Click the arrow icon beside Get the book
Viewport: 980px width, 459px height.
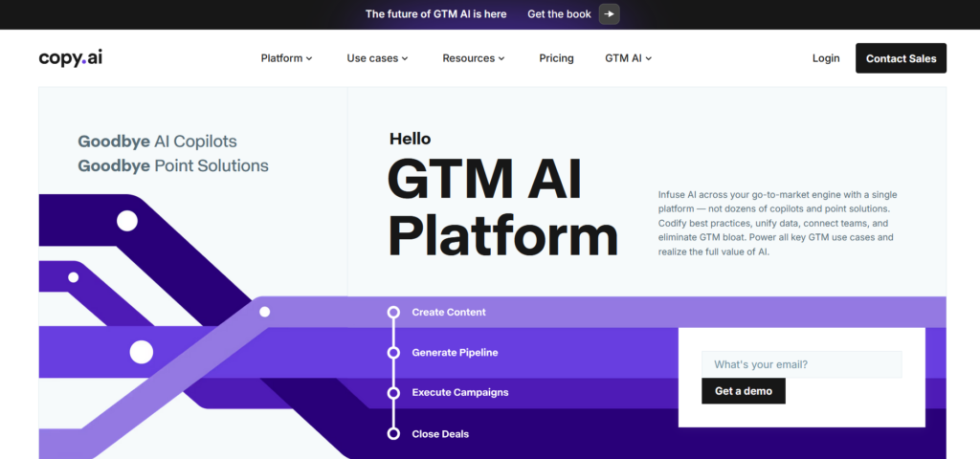(609, 14)
